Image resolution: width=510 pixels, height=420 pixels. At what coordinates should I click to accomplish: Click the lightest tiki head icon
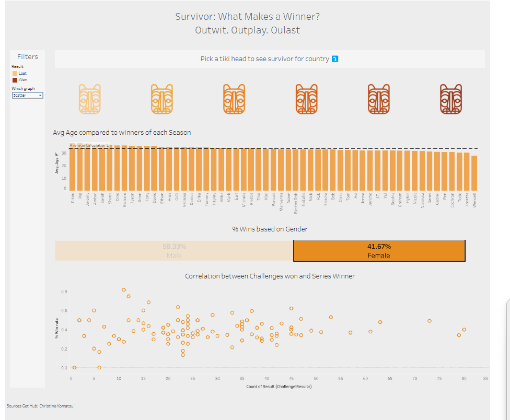[x=89, y=99]
